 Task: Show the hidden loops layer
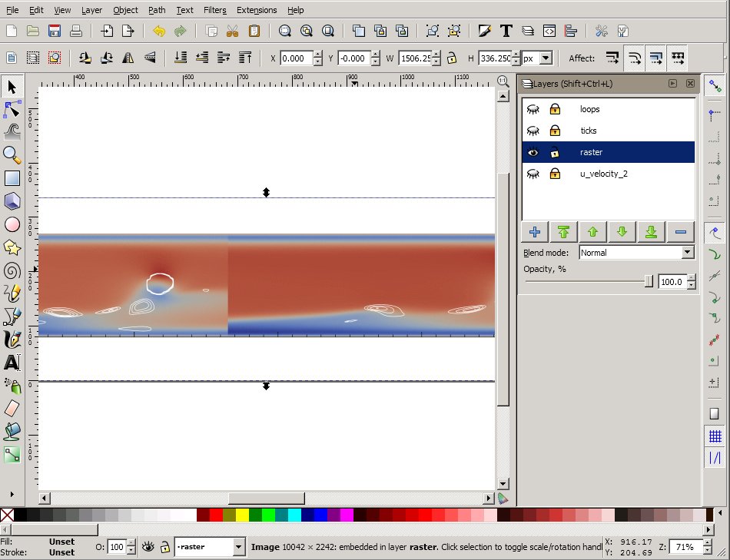tap(533, 110)
